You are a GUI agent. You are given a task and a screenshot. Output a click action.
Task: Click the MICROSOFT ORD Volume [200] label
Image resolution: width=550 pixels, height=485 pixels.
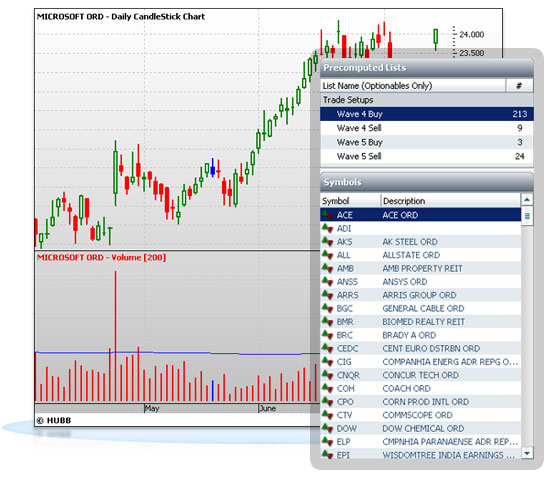point(101,257)
